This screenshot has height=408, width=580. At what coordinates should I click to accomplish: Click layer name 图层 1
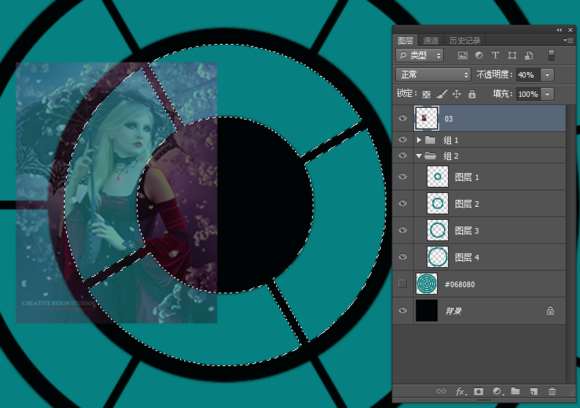tap(466, 177)
